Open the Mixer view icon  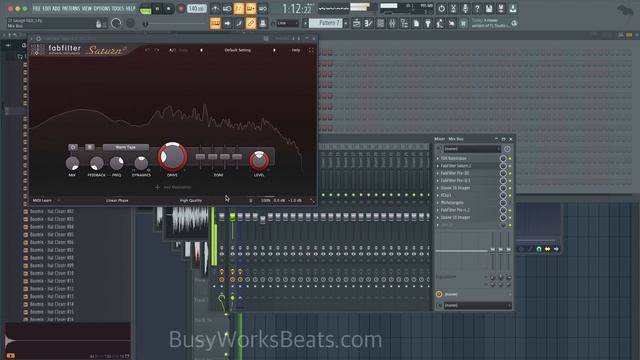click(392, 24)
